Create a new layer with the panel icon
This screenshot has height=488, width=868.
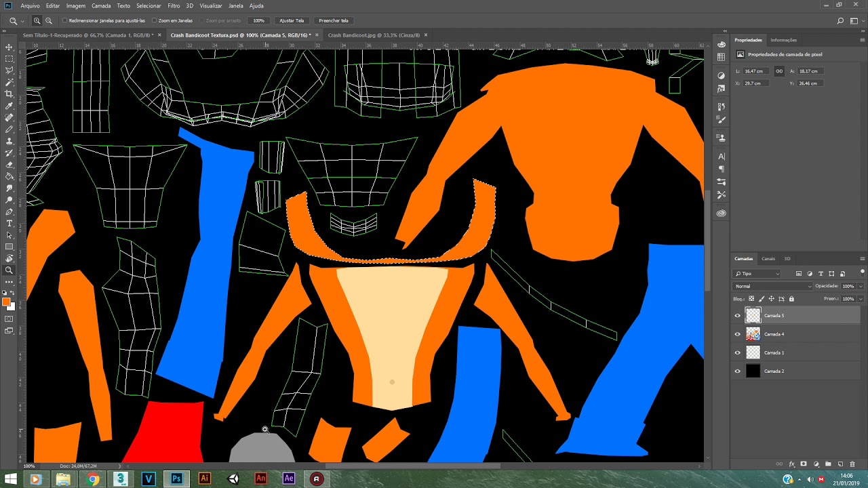click(840, 464)
